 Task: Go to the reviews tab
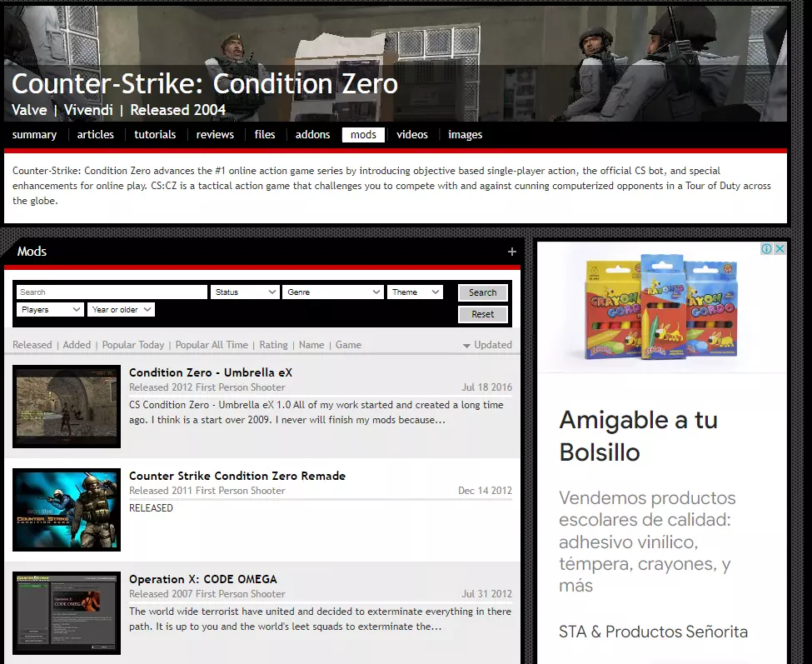click(215, 135)
